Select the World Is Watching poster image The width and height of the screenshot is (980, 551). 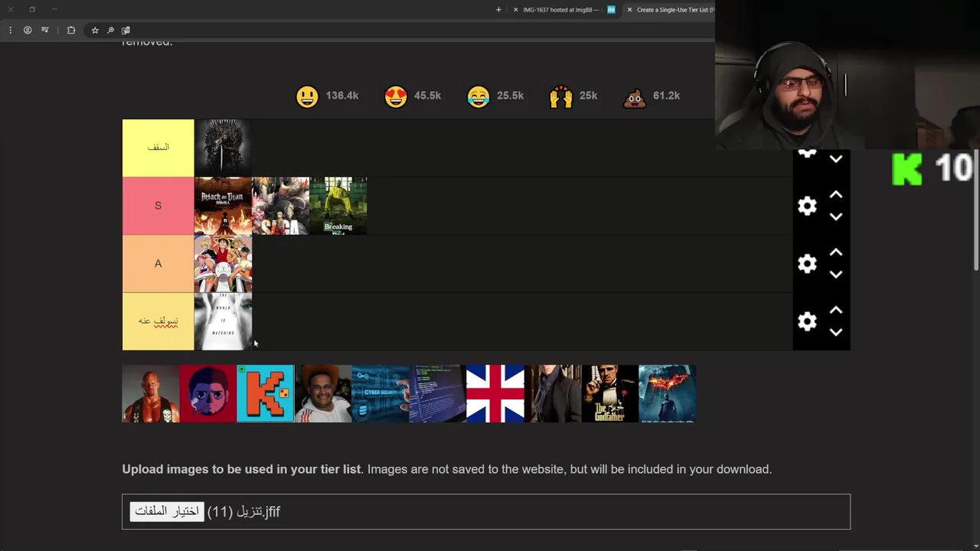coord(223,321)
